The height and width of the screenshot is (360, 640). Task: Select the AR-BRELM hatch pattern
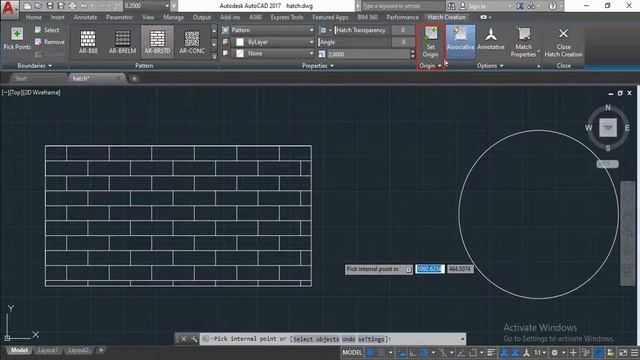pyautogui.click(x=122, y=42)
